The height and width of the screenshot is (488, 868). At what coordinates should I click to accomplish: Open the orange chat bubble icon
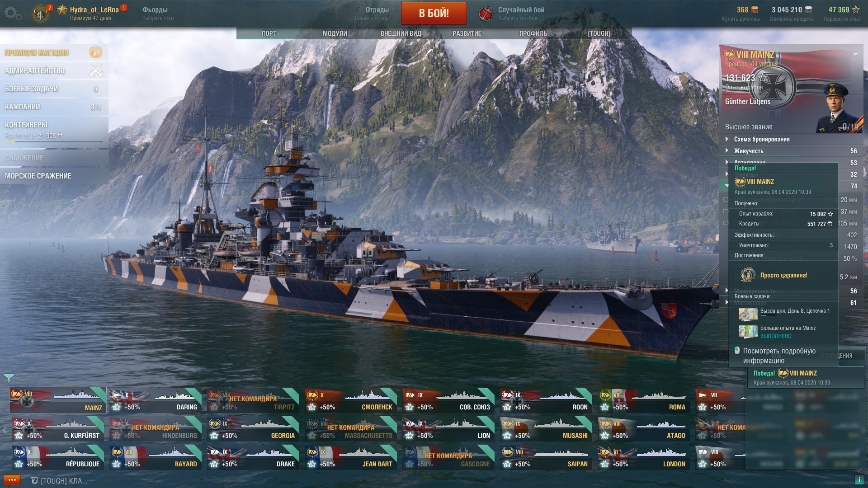tap(12, 480)
